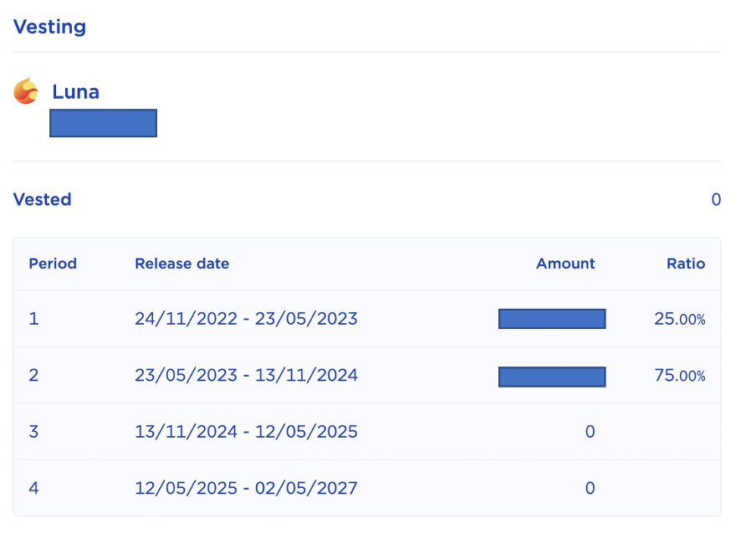
Task: Select the Vesting section heading
Action: point(49,27)
